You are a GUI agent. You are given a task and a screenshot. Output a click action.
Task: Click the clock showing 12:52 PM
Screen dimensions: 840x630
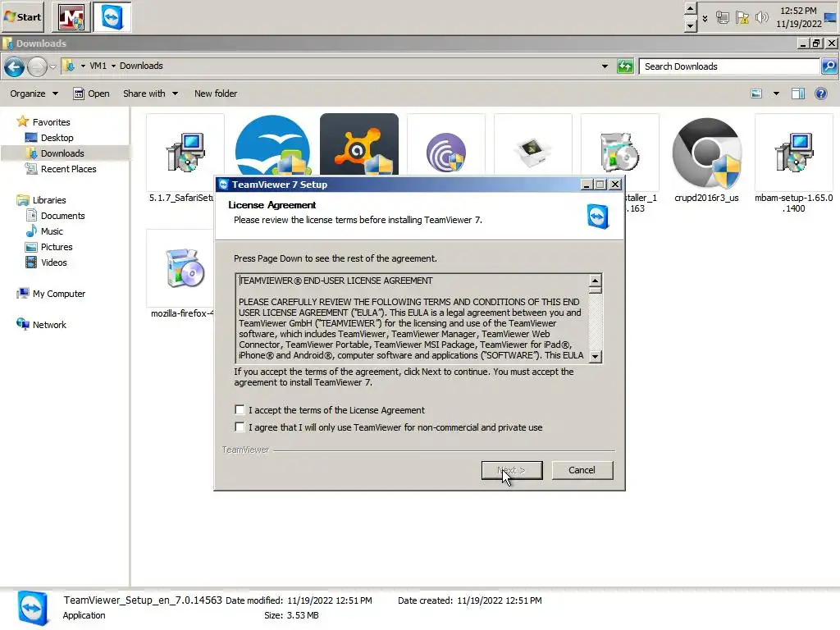click(798, 17)
